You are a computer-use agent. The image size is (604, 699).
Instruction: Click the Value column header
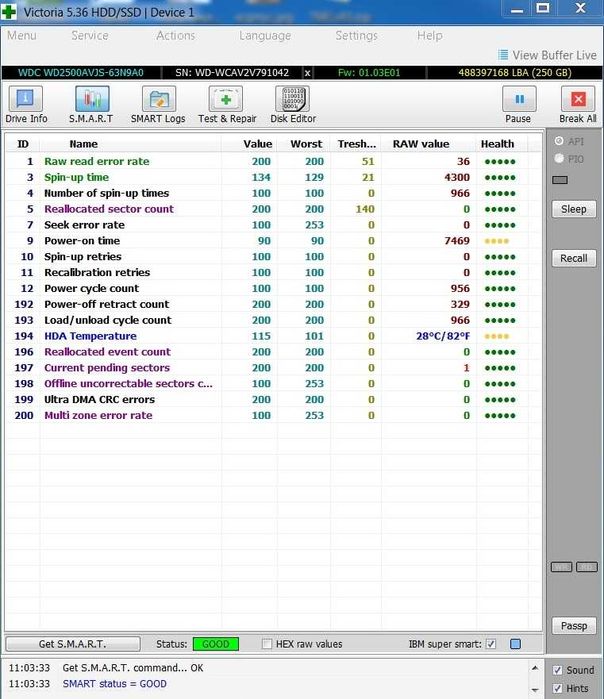click(258, 144)
